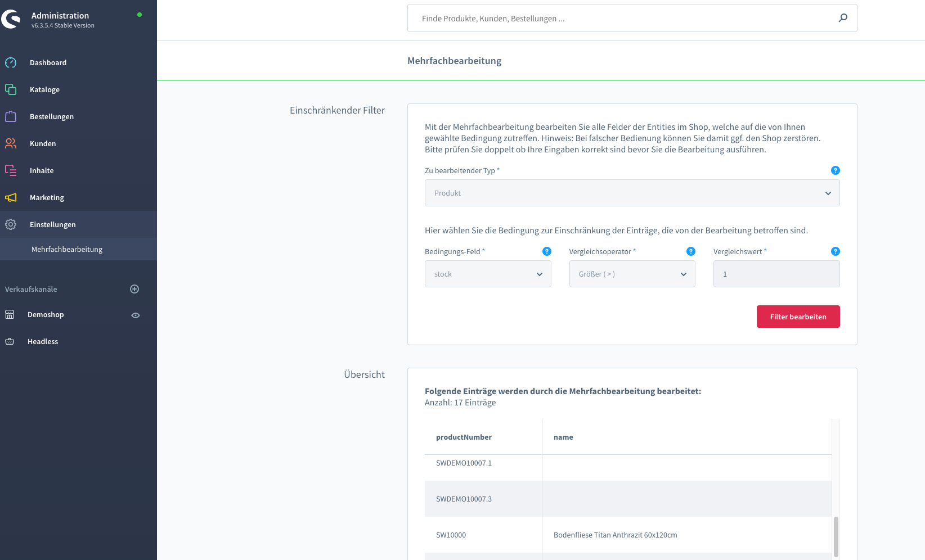Click the search magnifier icon
The width and height of the screenshot is (925, 560).
[842, 18]
